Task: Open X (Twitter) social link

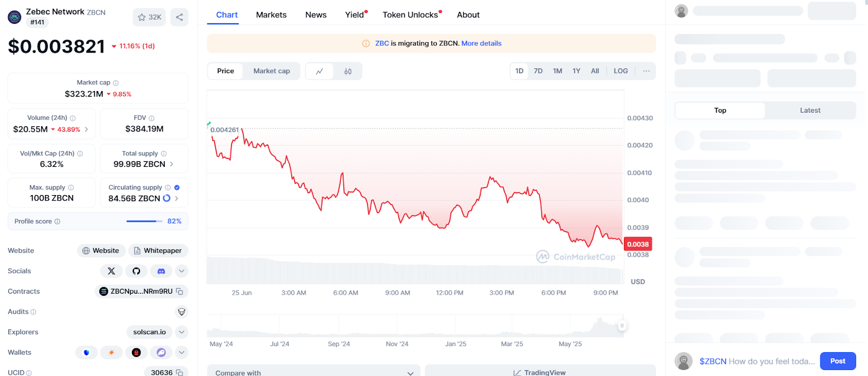Action: coord(111,271)
